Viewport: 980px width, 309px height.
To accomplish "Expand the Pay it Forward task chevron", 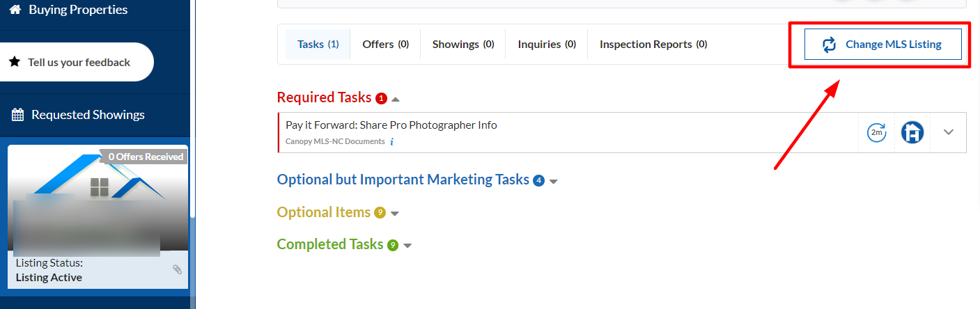I will (x=948, y=132).
